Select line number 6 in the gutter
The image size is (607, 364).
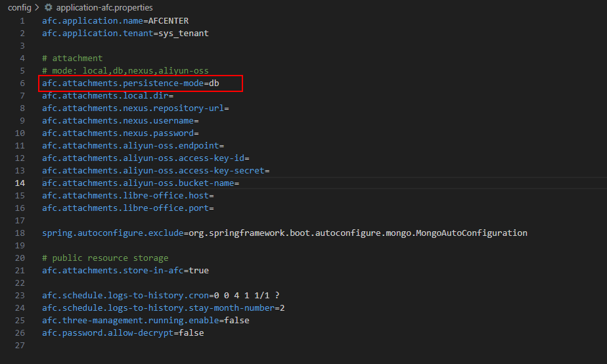(22, 83)
